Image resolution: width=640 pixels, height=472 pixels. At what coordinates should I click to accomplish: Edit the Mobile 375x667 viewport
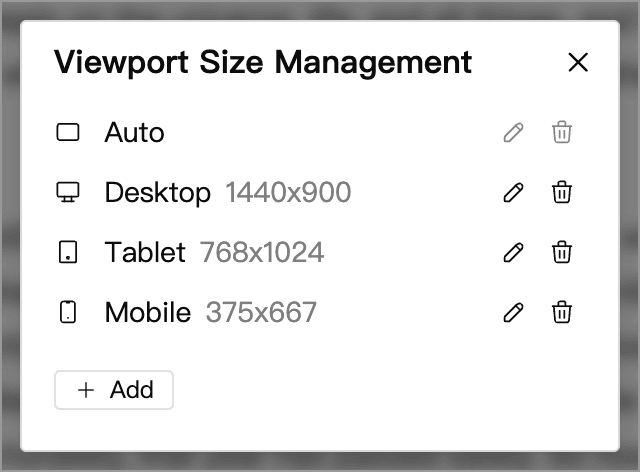coord(513,312)
